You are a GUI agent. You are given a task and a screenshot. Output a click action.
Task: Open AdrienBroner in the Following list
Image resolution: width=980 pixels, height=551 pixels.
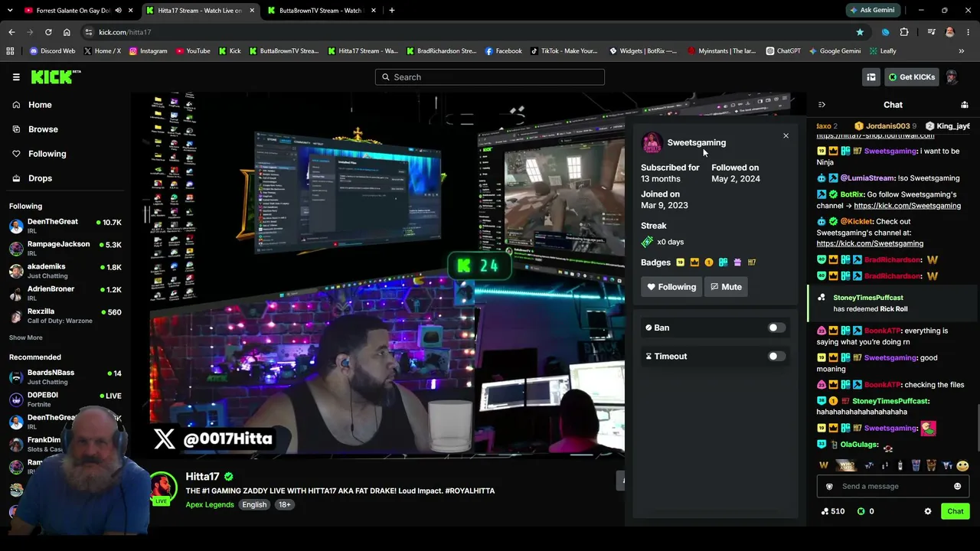point(65,293)
